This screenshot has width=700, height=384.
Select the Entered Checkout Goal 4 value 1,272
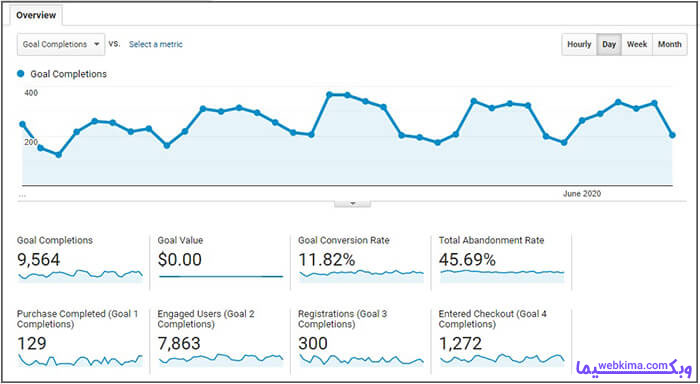(460, 343)
